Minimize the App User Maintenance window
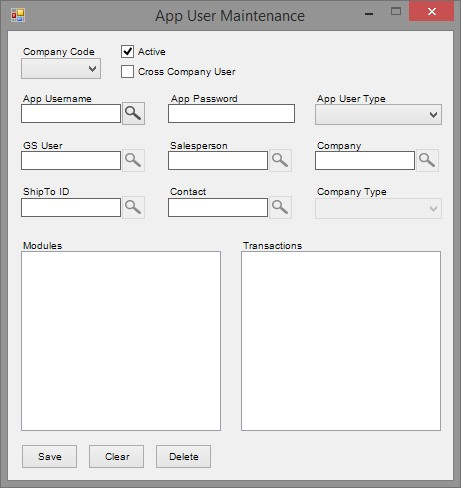Viewport: 461px width, 488px height. click(x=369, y=13)
